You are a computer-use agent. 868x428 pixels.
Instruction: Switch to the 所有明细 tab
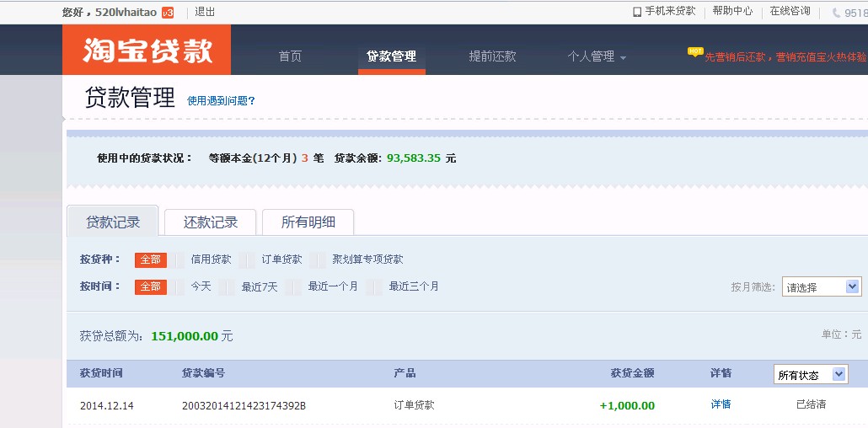[308, 222]
